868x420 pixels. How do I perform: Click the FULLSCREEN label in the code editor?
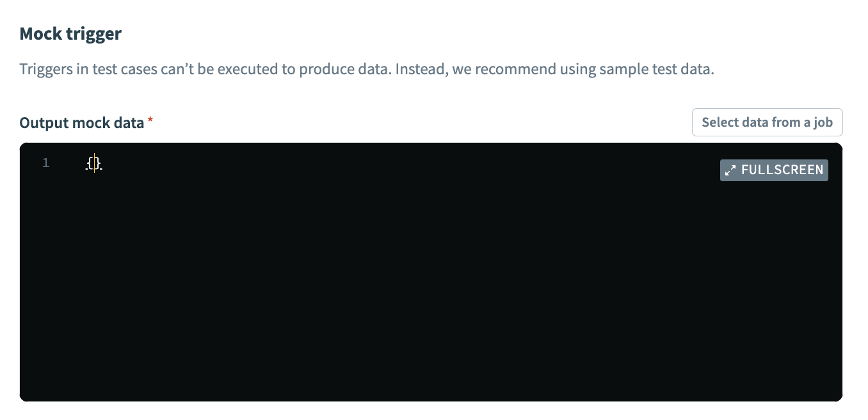pos(782,170)
